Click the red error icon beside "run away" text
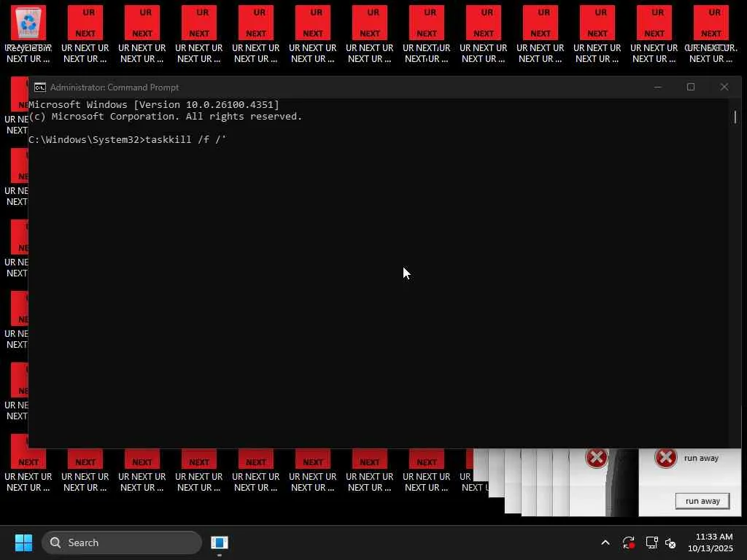The height and width of the screenshot is (560, 747). (x=665, y=458)
